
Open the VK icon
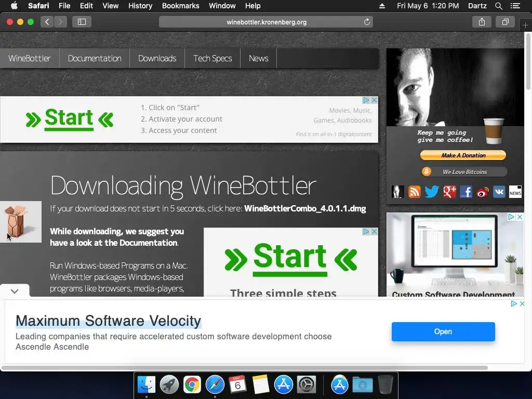pyautogui.click(x=499, y=192)
